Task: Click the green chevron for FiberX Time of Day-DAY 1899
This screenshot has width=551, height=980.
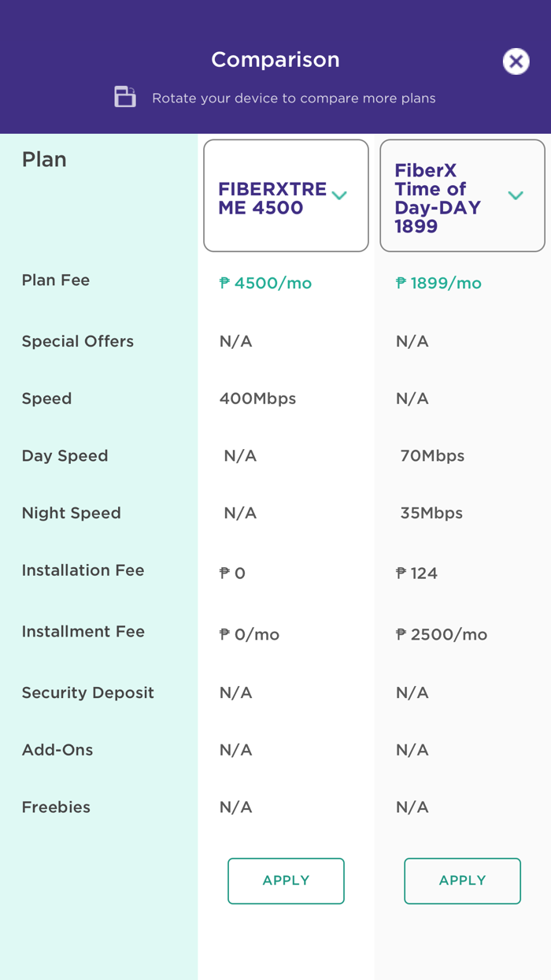Action: tap(516, 195)
